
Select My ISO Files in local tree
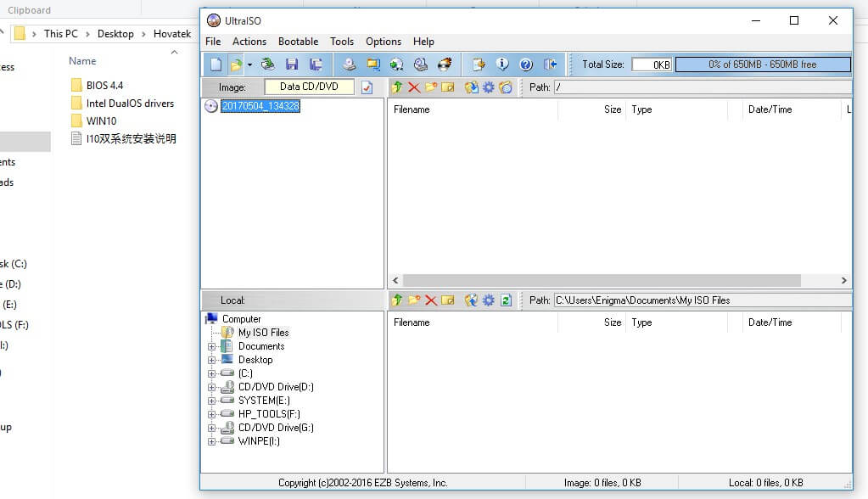click(x=264, y=333)
